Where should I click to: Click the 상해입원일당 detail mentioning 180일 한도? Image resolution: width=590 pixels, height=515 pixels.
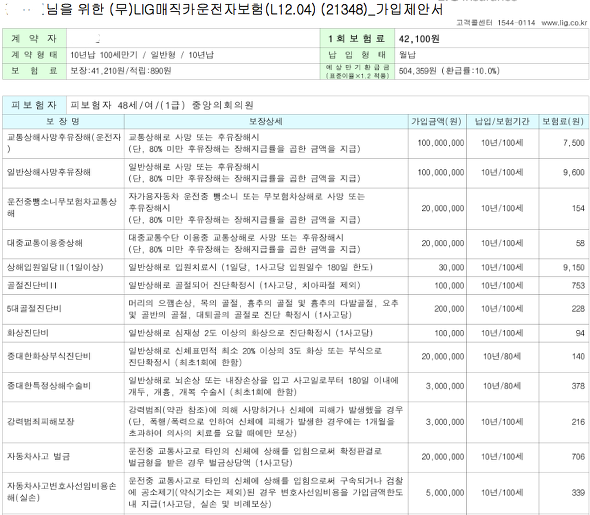point(250,267)
